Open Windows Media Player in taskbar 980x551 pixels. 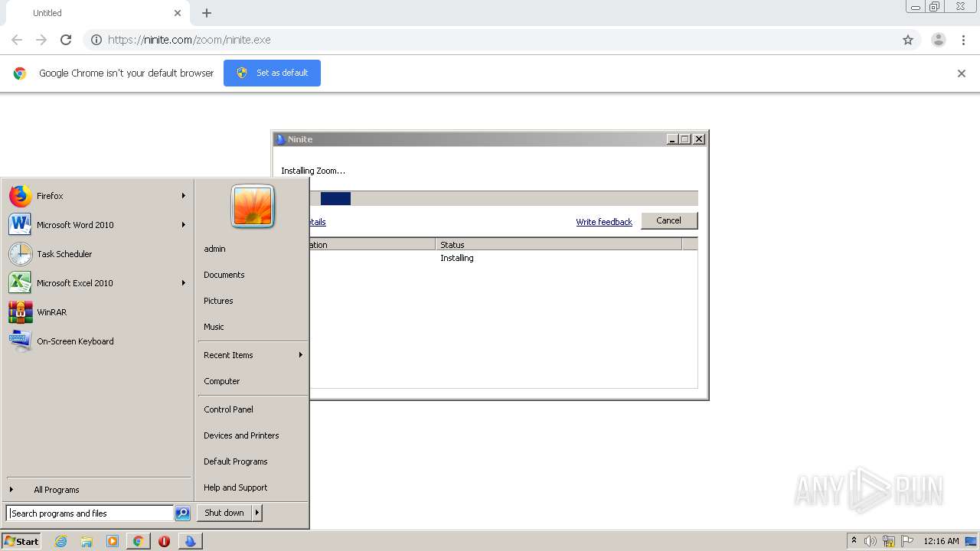point(113,541)
